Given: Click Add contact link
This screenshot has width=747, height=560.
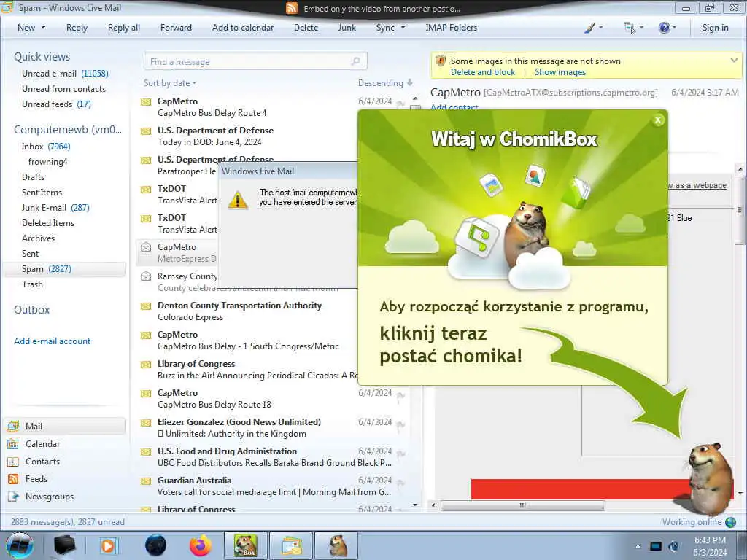Looking at the screenshot, I should (454, 107).
